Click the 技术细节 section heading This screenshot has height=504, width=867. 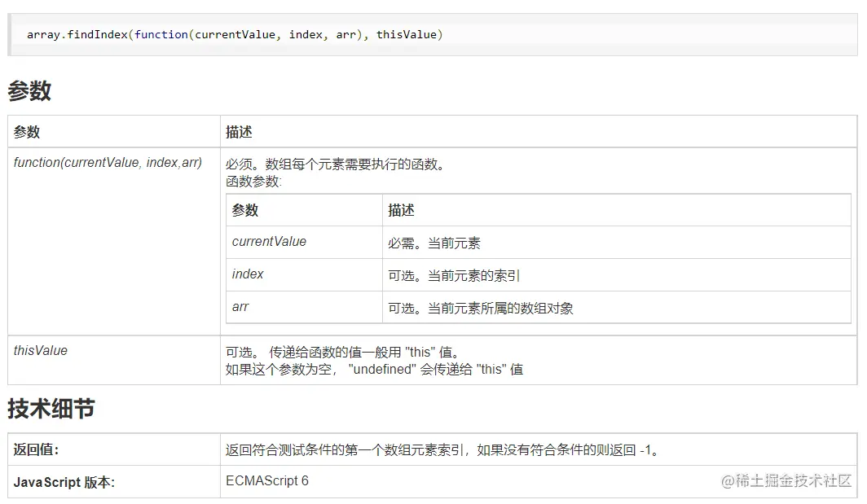pos(51,409)
